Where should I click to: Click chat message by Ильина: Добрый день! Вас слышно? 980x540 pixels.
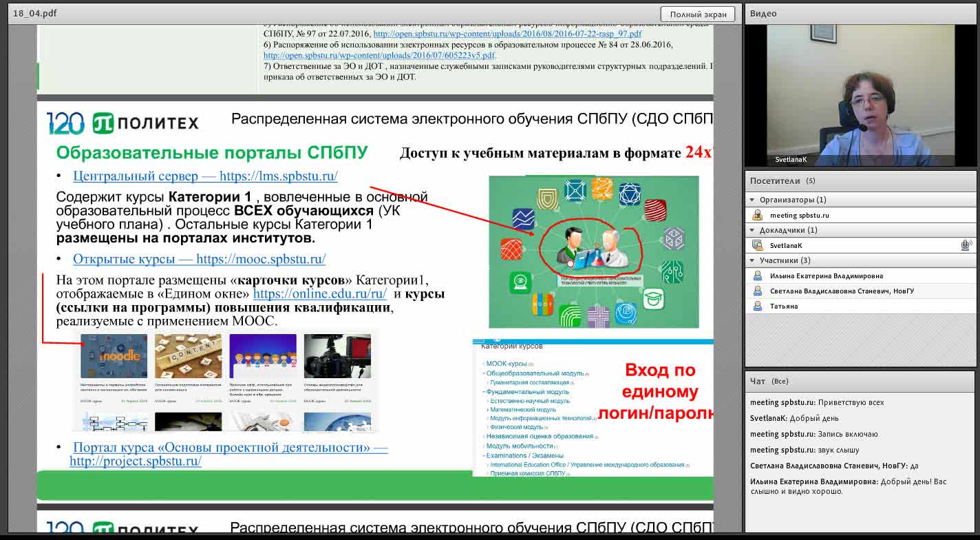848,486
